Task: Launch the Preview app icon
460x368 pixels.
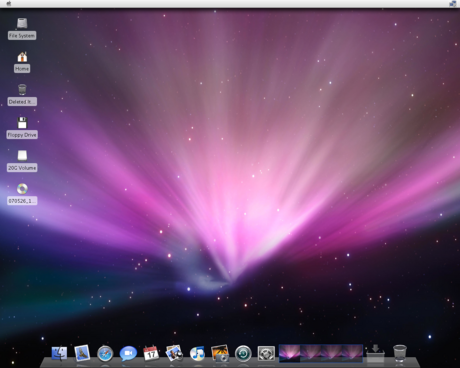Action: (174, 353)
